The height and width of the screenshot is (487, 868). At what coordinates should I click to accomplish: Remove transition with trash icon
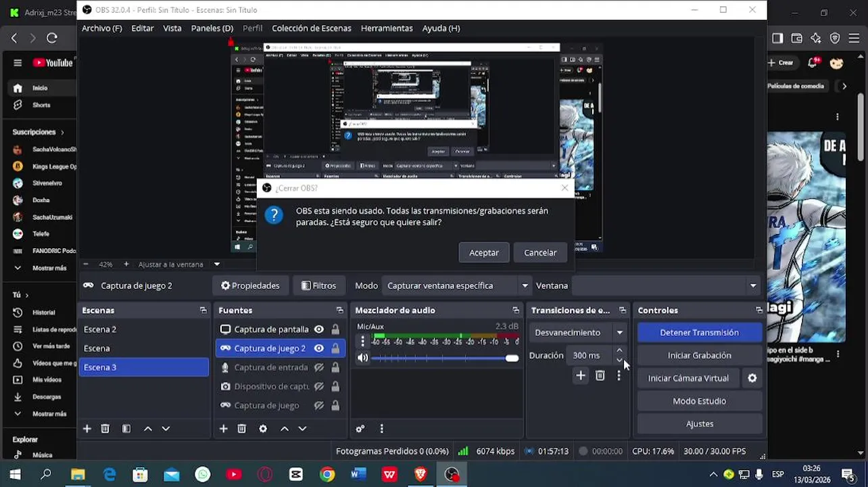click(x=600, y=375)
